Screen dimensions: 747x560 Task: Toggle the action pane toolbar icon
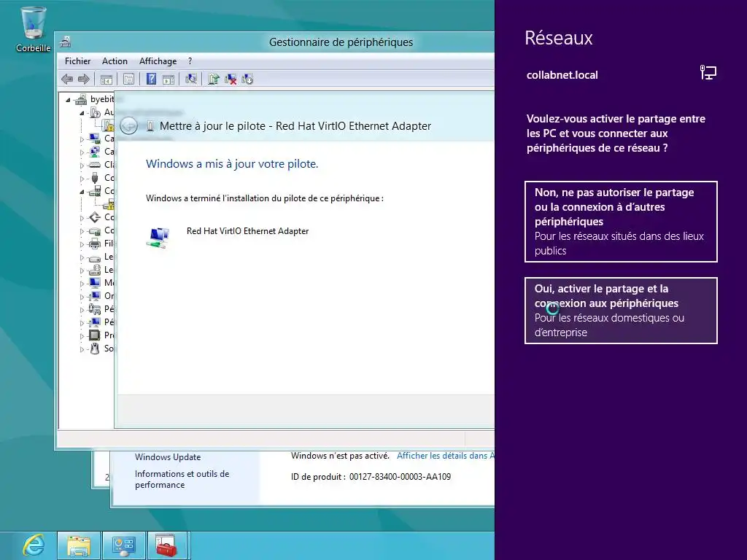coord(169,79)
